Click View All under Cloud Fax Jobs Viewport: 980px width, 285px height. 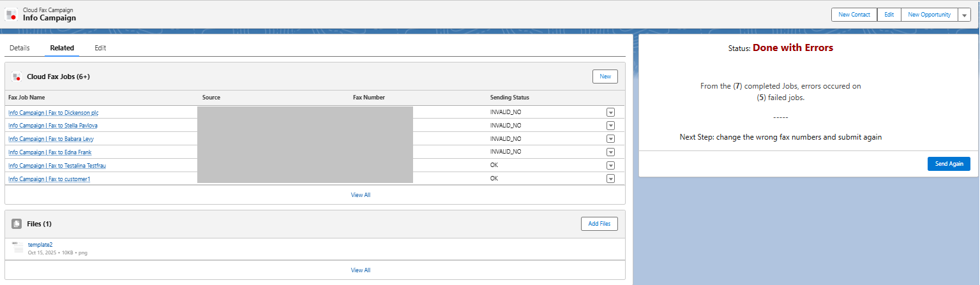click(x=360, y=195)
